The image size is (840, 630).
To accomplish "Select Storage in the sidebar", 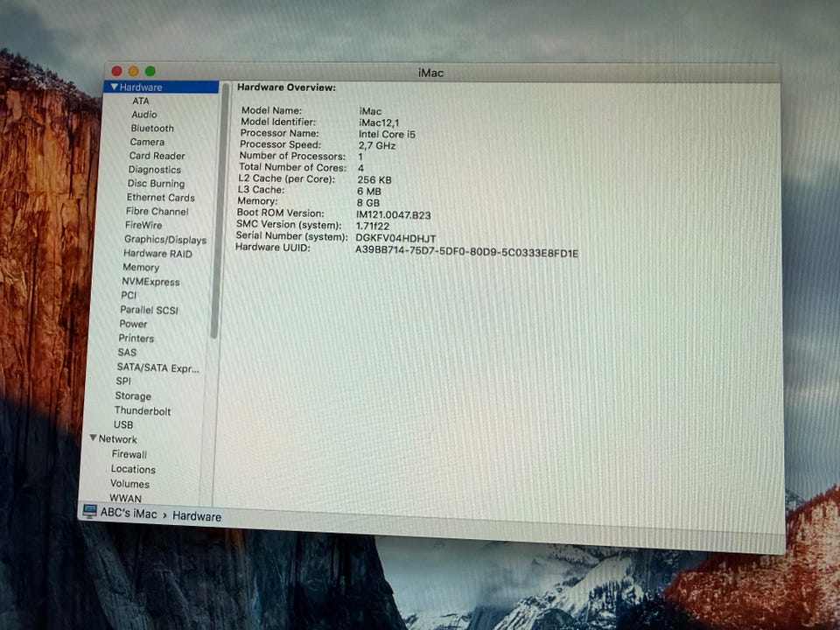I will (x=133, y=395).
